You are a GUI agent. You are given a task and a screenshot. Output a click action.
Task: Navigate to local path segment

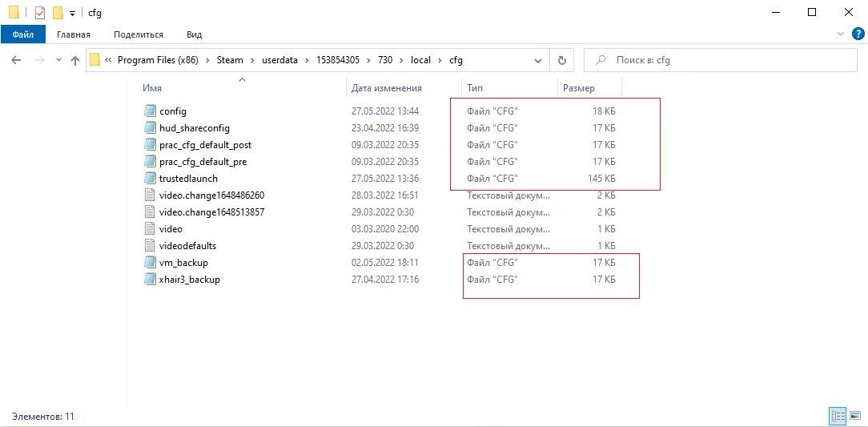pyautogui.click(x=420, y=60)
